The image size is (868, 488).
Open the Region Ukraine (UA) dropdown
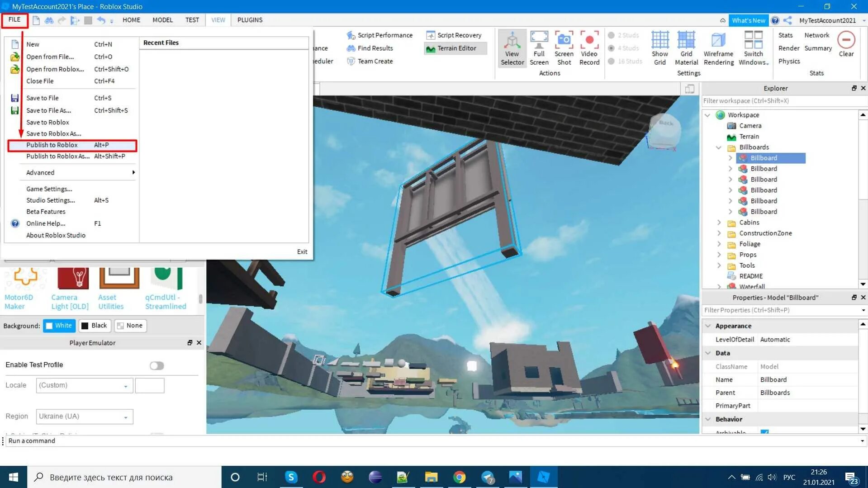click(85, 417)
